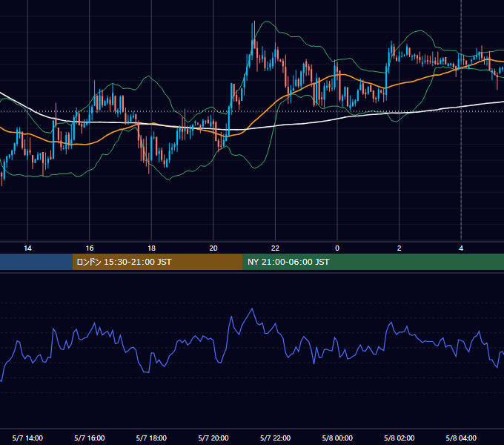Click the blue session bar before London
504x445 pixels.
[36, 262]
